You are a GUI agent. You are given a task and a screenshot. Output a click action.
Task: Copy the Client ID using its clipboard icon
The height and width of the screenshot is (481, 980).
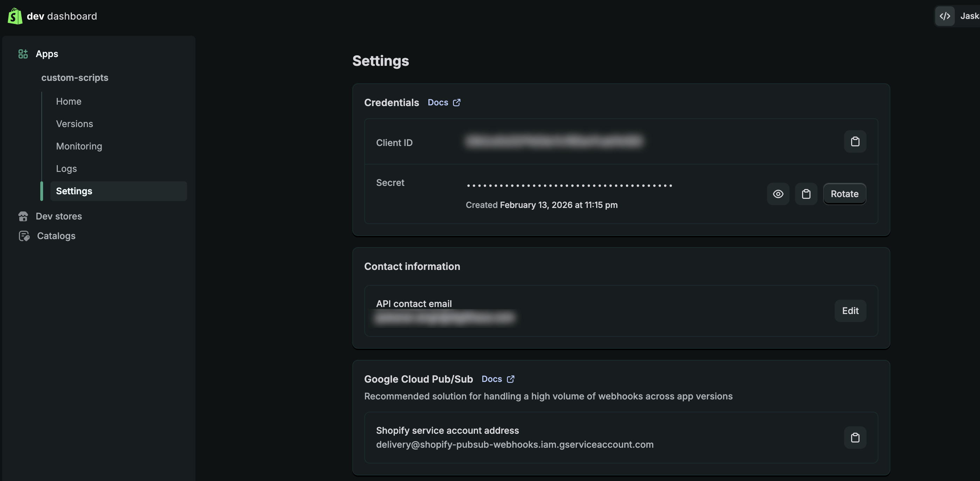click(855, 141)
